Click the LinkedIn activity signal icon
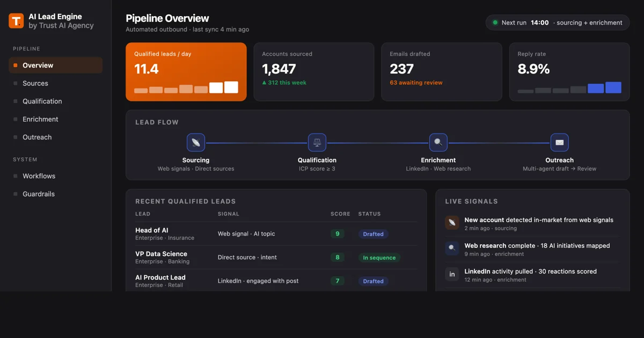Image resolution: width=644 pixels, height=338 pixels. (x=452, y=274)
